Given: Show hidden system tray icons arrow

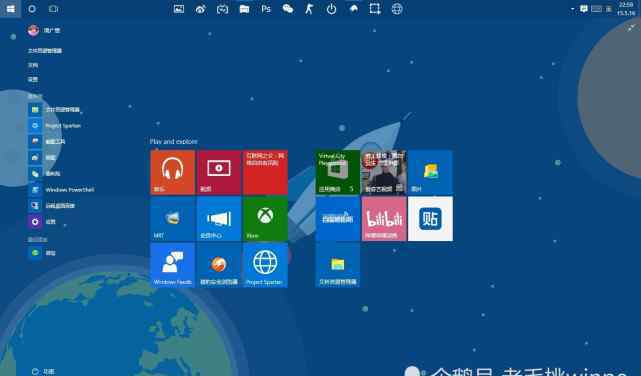Looking at the screenshot, I should (572, 9).
